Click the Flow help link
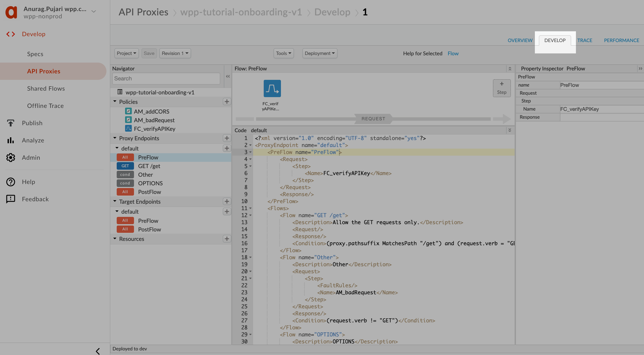 pyautogui.click(x=453, y=53)
